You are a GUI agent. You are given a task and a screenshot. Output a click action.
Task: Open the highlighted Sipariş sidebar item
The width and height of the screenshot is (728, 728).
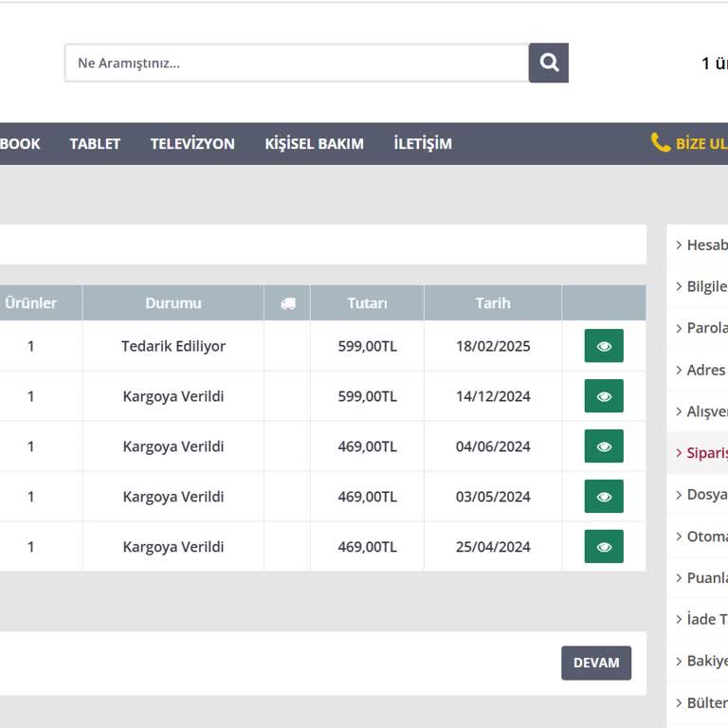point(705,453)
